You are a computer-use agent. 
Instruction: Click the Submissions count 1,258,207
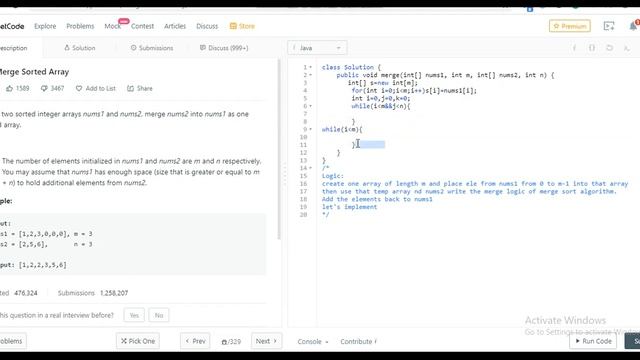tap(114, 293)
